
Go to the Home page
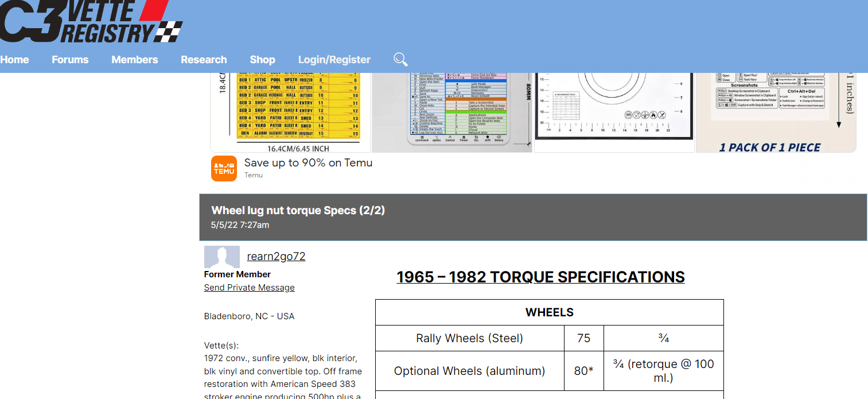point(15,60)
